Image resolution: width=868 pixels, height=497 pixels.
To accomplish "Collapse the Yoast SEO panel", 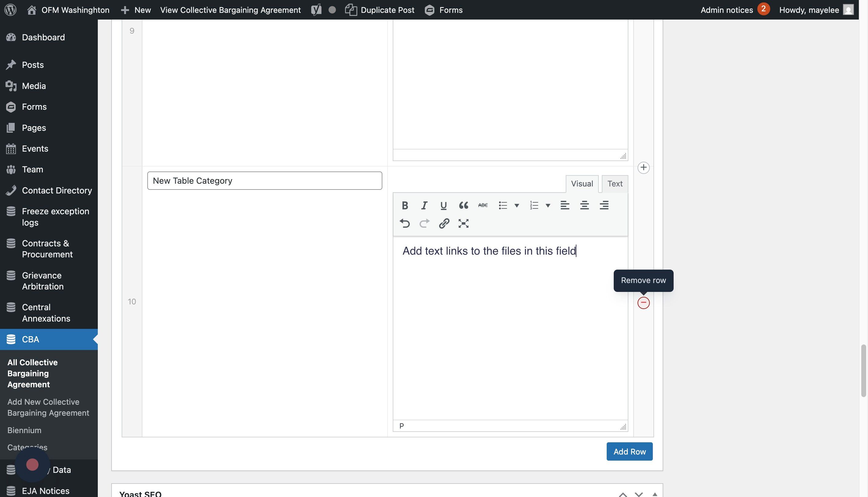I will pos(655,494).
